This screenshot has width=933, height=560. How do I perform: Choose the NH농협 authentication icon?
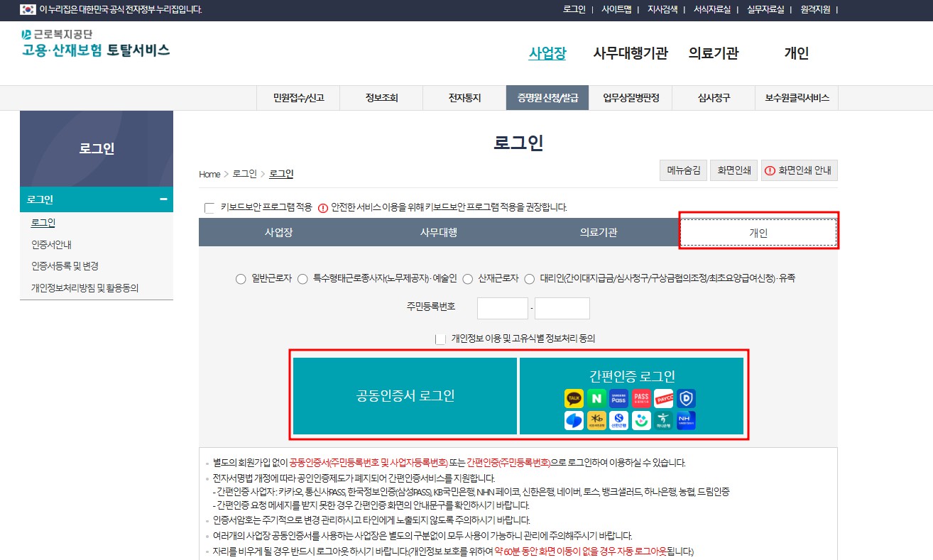click(686, 420)
